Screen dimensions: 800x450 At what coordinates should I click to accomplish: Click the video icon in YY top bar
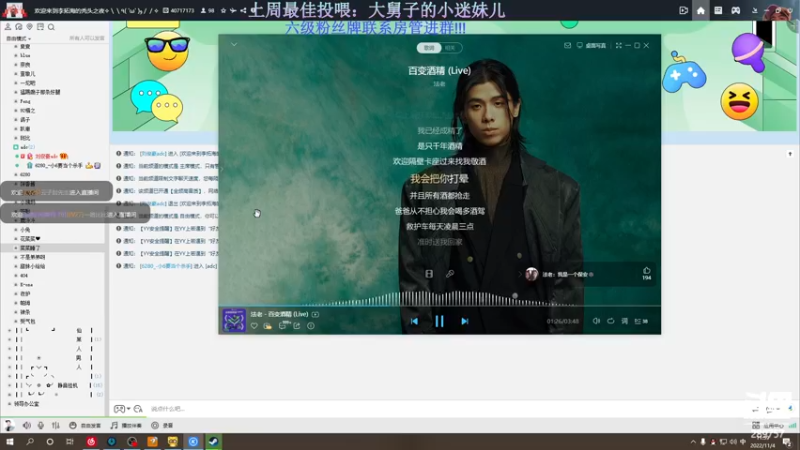click(684, 10)
